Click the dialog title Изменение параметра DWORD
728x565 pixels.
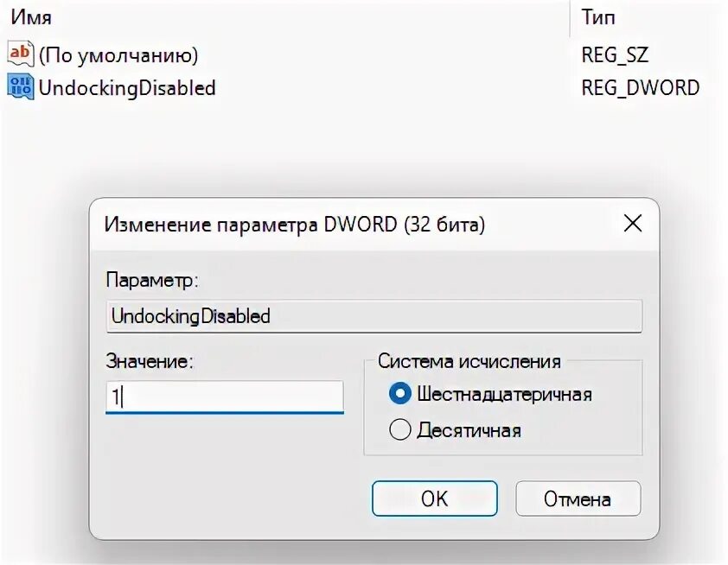pos(295,224)
